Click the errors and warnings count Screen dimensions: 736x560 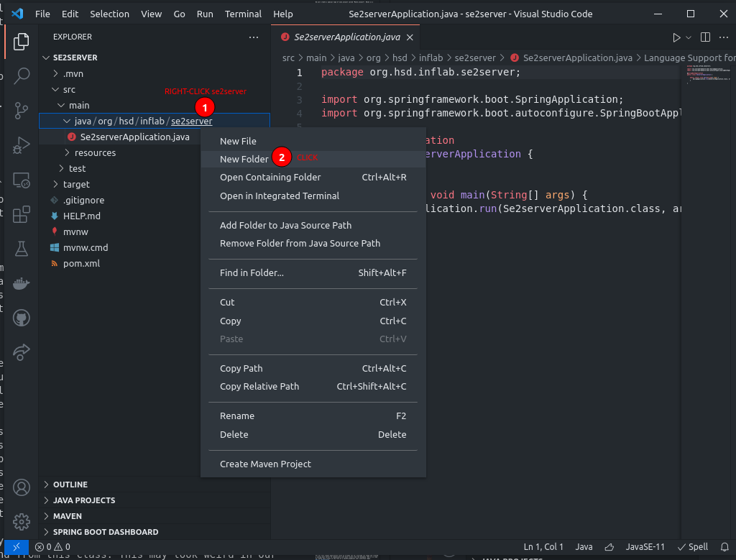52,547
